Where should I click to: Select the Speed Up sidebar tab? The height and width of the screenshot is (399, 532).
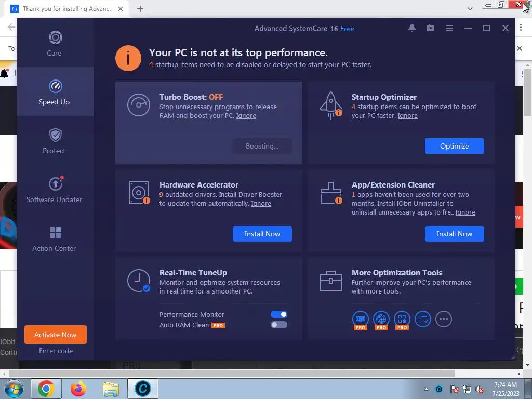pos(55,91)
